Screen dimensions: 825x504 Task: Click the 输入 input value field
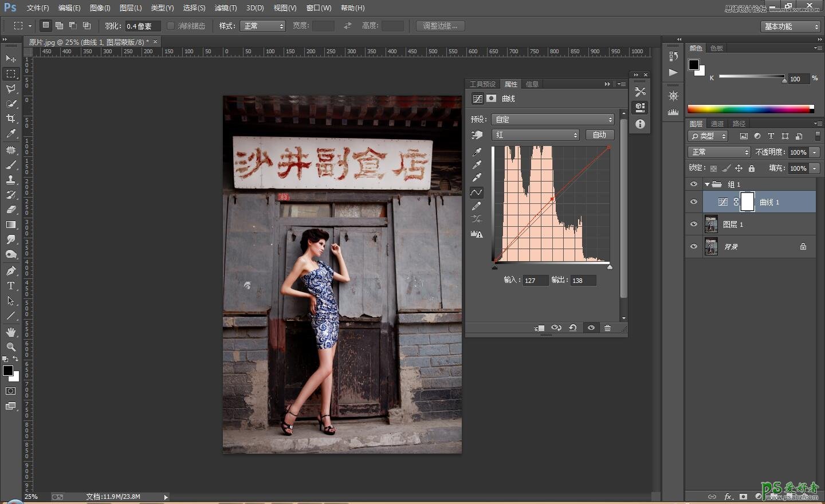[535, 280]
